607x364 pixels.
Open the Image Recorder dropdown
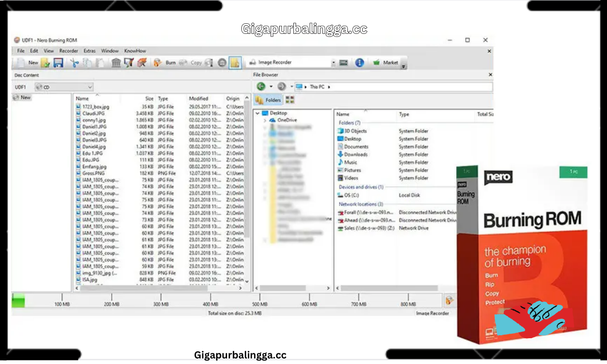click(333, 63)
